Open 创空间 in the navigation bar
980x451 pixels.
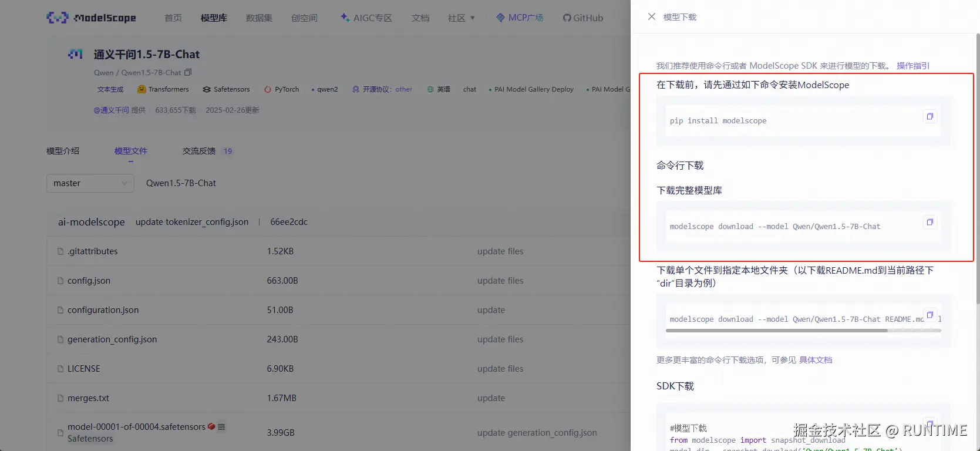pos(304,18)
